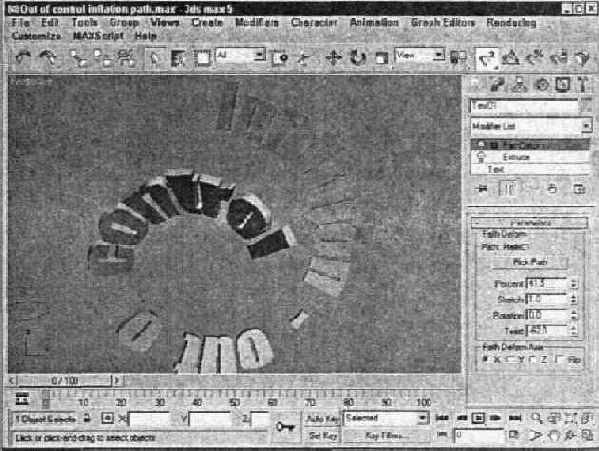Toggle the Percent Snap icon
This screenshot has width=599, height=451.
click(x=535, y=58)
